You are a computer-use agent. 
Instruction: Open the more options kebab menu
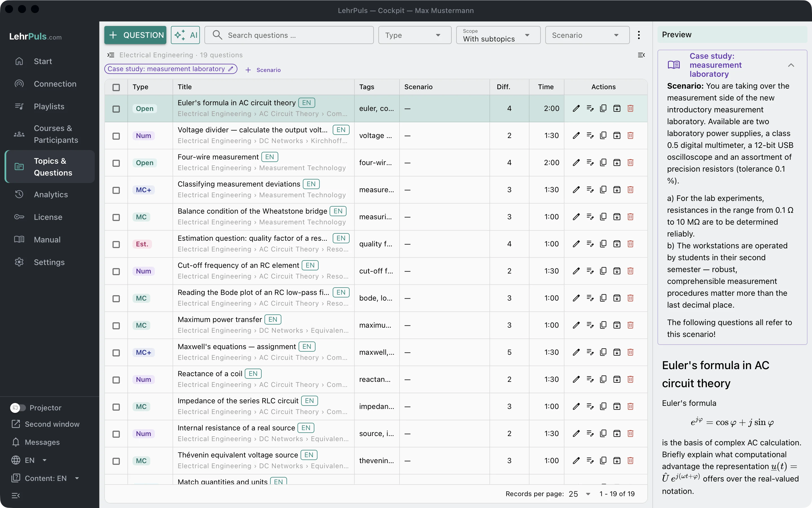639,35
